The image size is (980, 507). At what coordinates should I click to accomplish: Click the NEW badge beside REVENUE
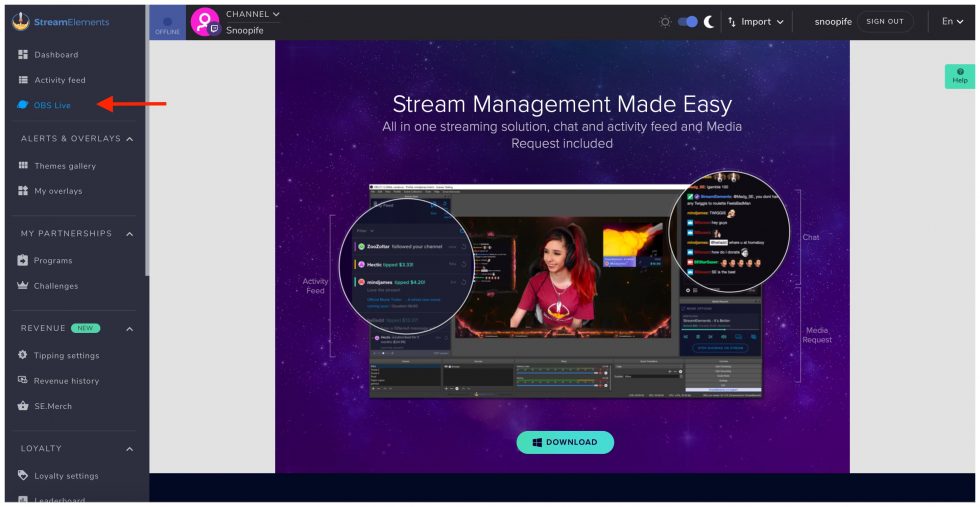tap(86, 328)
